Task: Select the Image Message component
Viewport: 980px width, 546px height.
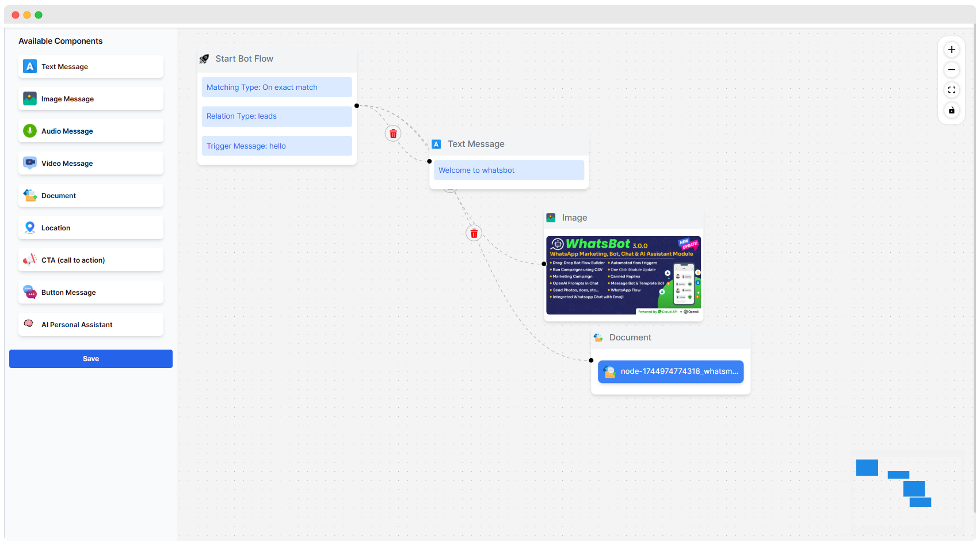Action: point(91,99)
